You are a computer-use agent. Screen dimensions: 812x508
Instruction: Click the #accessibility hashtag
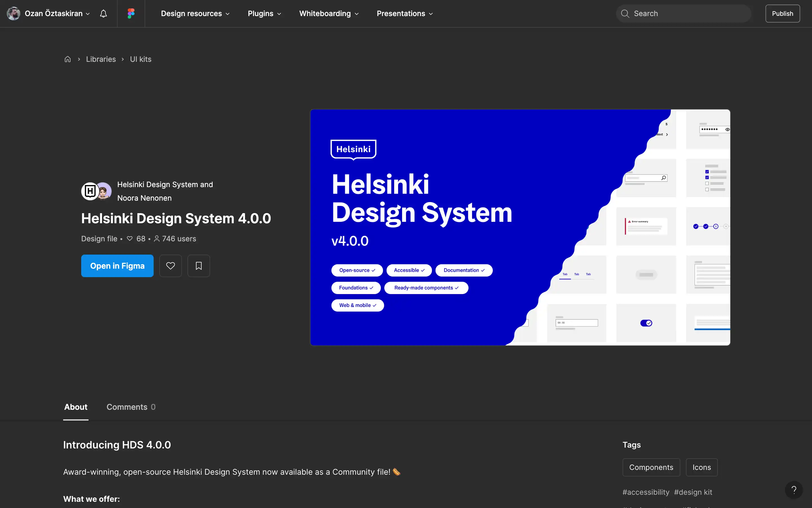point(646,492)
